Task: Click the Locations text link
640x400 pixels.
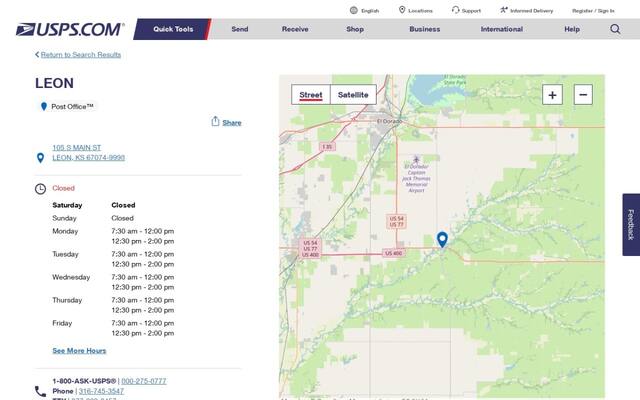Action: (420, 11)
